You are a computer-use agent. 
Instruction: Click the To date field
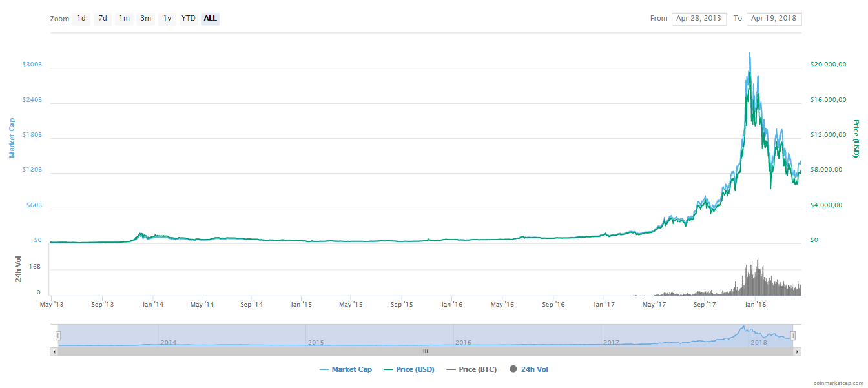click(774, 19)
